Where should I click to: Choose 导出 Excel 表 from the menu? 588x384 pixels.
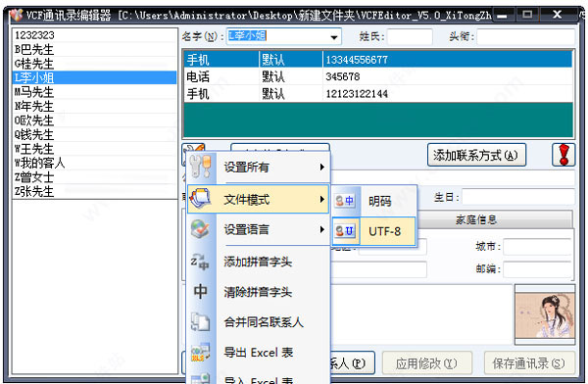(x=258, y=353)
